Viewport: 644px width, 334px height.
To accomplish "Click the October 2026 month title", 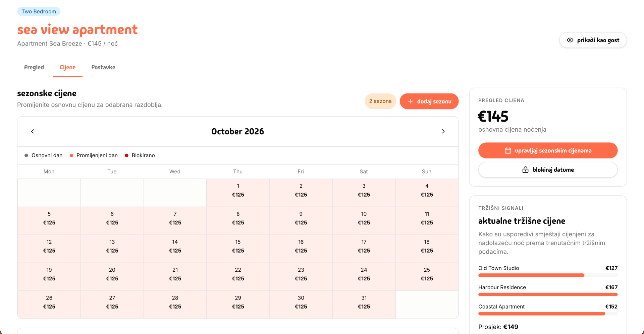I will [x=237, y=131].
